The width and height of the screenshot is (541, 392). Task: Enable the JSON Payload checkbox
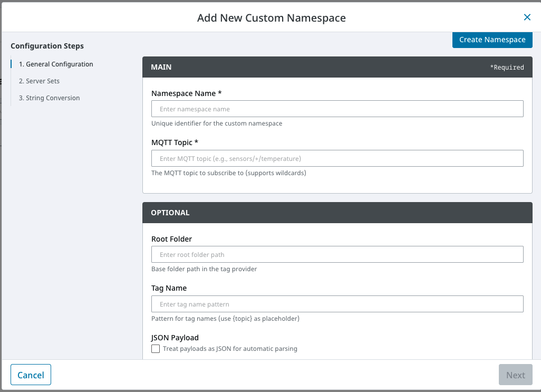[156, 349]
